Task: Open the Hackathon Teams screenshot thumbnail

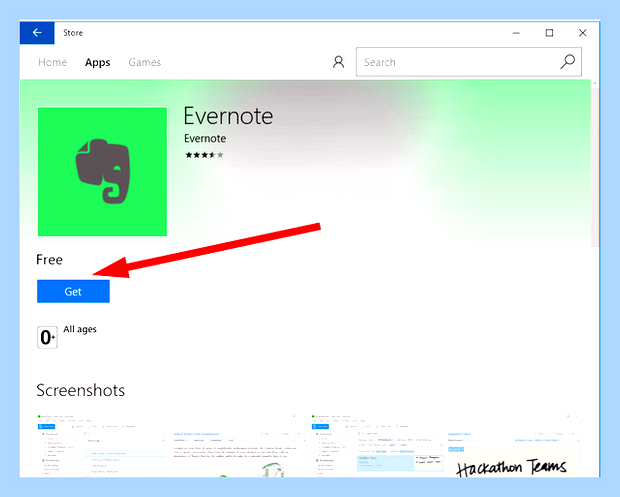Action: (x=445, y=445)
